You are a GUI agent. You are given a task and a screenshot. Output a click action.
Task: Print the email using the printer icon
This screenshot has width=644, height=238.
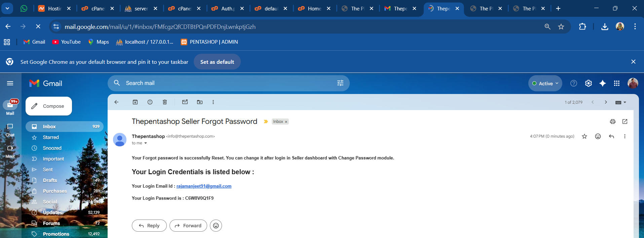pyautogui.click(x=613, y=122)
